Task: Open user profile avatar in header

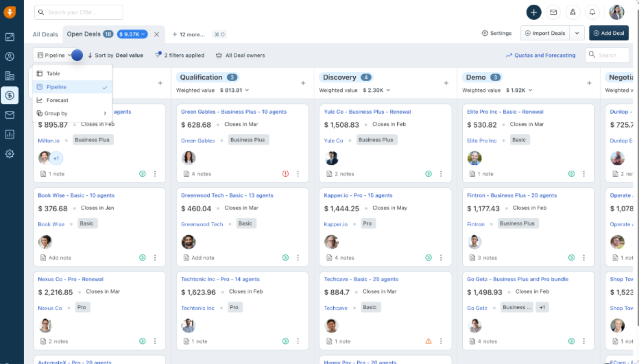Action: (616, 12)
